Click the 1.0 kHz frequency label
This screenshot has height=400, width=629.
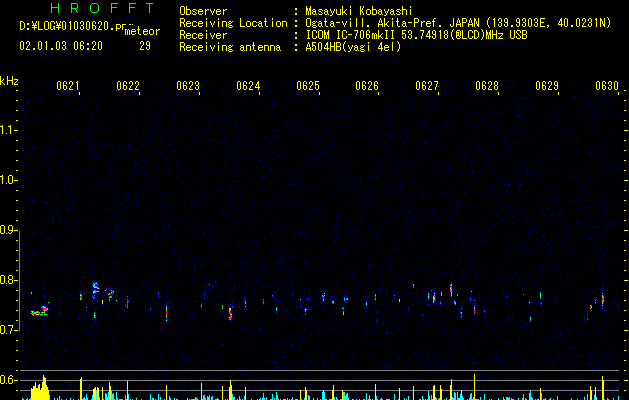click(x=7, y=180)
